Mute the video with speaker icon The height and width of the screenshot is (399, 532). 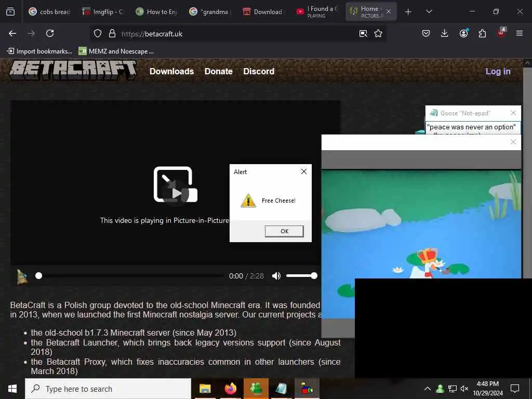[276, 276]
